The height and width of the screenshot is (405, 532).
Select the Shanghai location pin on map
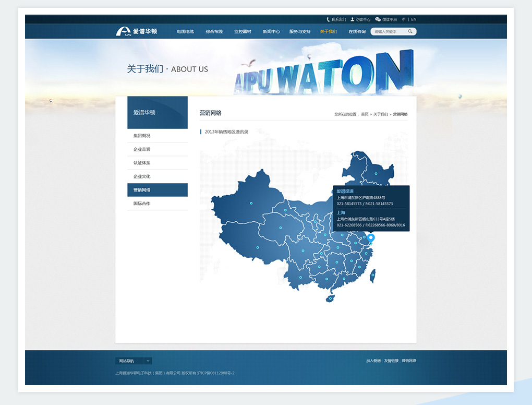(x=371, y=239)
